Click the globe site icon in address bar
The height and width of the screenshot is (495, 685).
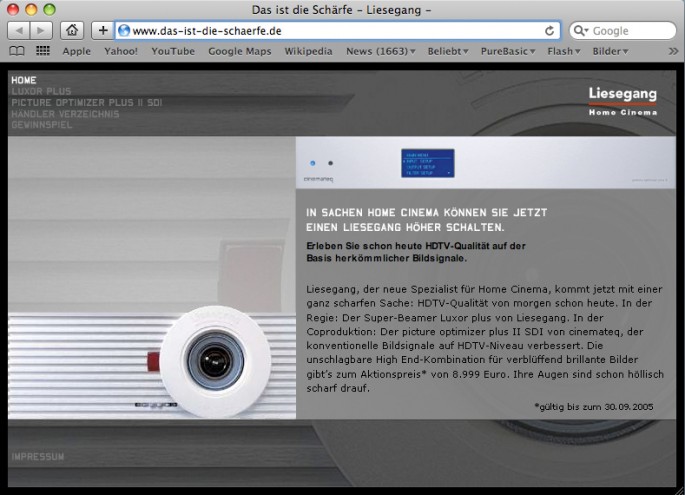click(124, 31)
